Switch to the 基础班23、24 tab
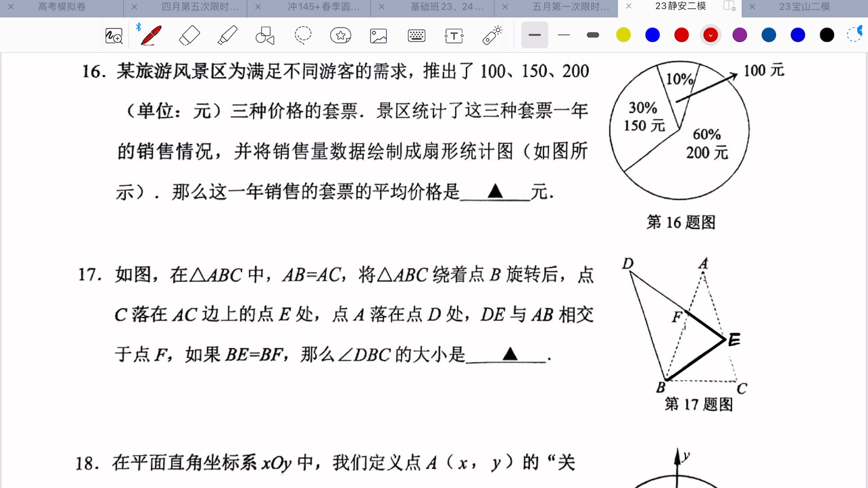The height and width of the screenshot is (488, 868). coord(447,7)
